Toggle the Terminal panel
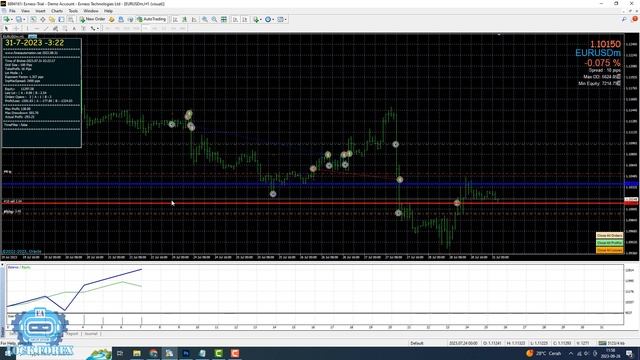Screen dimensions: 640x360 [61, 19]
